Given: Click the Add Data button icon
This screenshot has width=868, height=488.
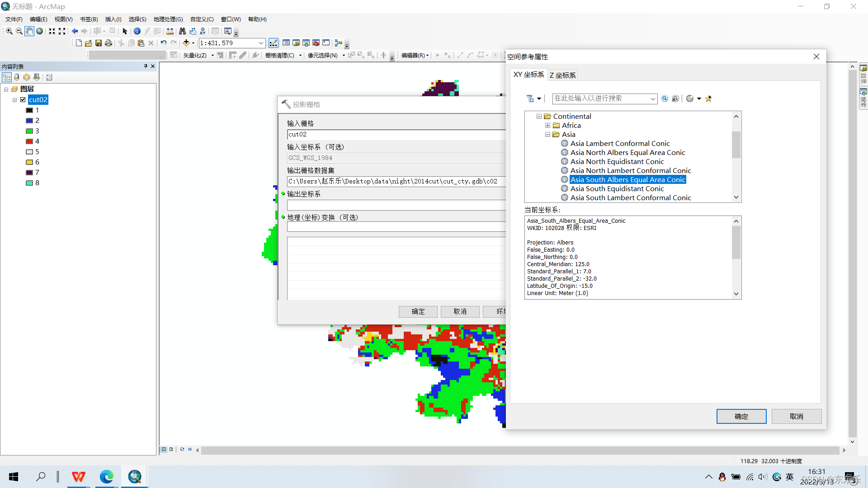Looking at the screenshot, I should click(x=186, y=43).
